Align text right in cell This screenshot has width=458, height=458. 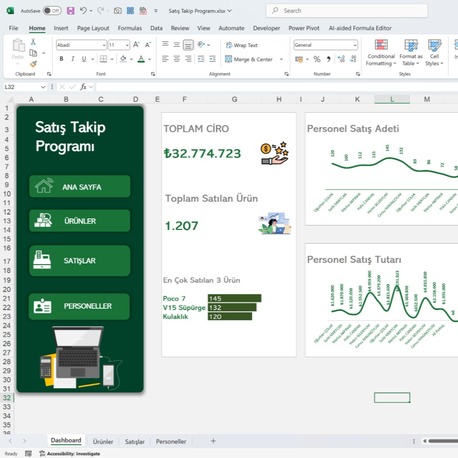[x=188, y=59]
